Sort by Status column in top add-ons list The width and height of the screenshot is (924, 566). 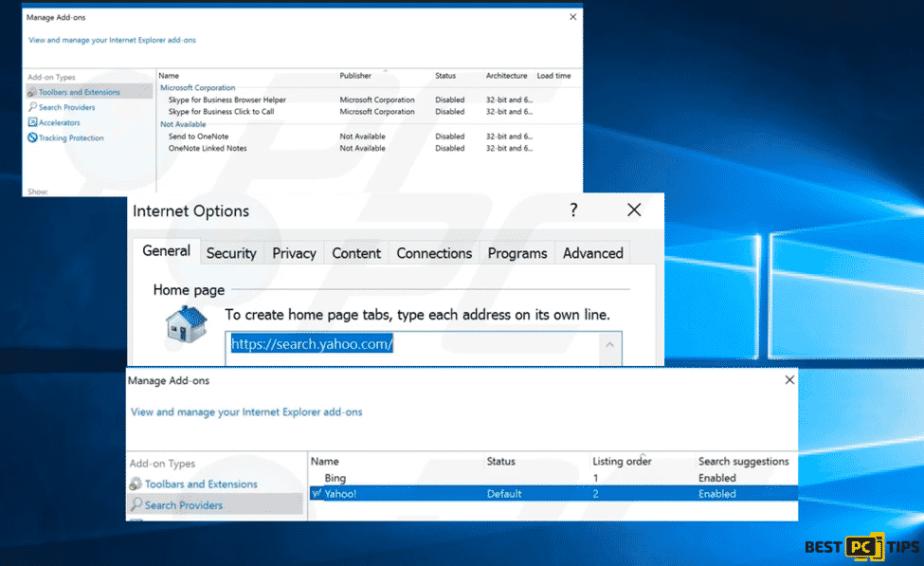click(x=445, y=76)
